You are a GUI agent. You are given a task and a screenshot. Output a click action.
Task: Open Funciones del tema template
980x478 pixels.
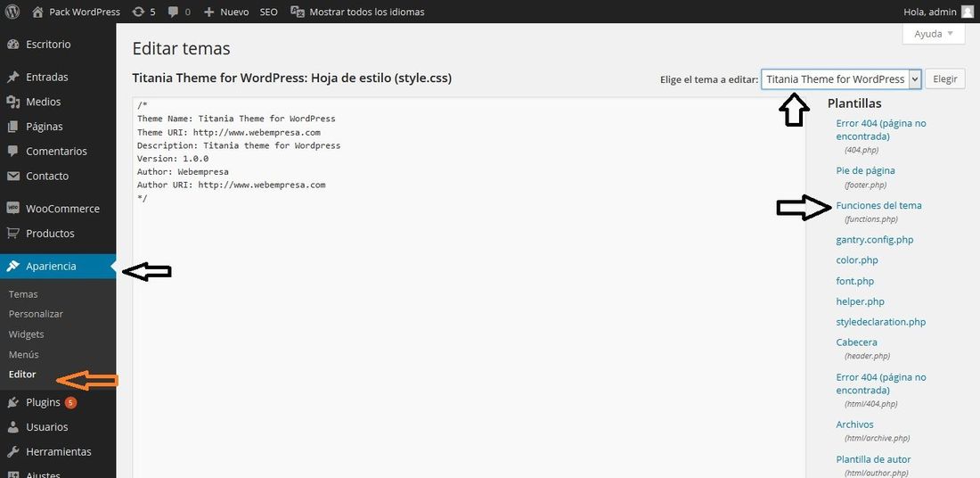(878, 205)
